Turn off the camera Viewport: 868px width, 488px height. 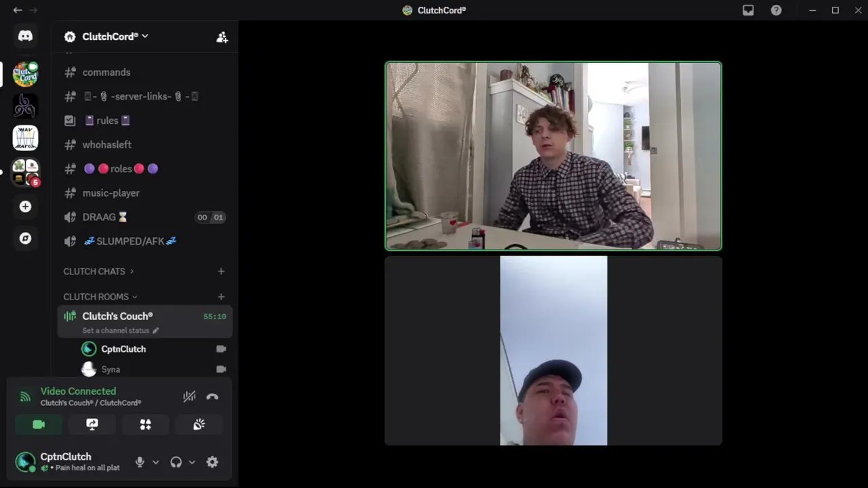39,424
